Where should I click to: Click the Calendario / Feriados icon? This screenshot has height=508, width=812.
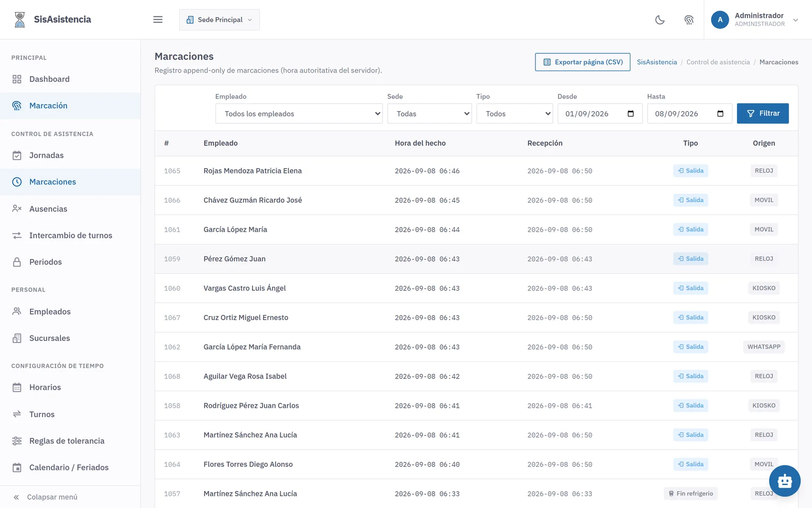point(17,467)
